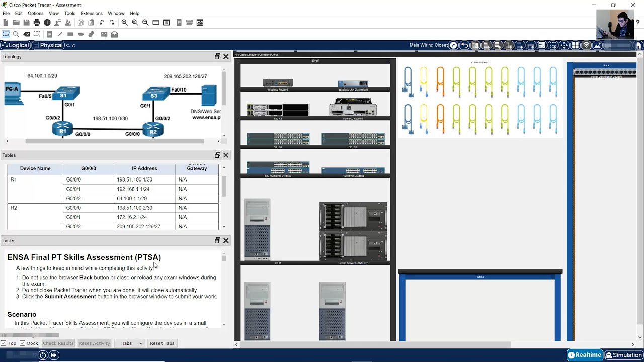Select the Wireless LAN Controller0 device
Image resolution: width=644 pixels, height=362 pixels.
353,84
